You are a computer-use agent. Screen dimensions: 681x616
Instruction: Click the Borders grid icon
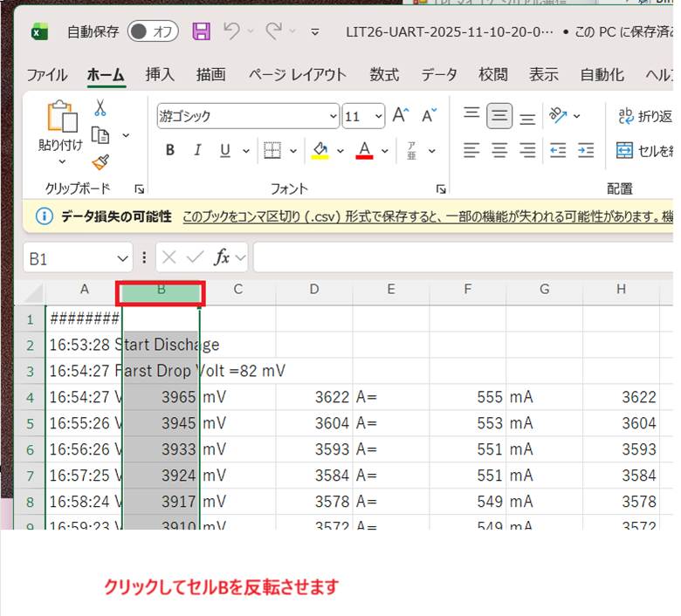click(272, 151)
